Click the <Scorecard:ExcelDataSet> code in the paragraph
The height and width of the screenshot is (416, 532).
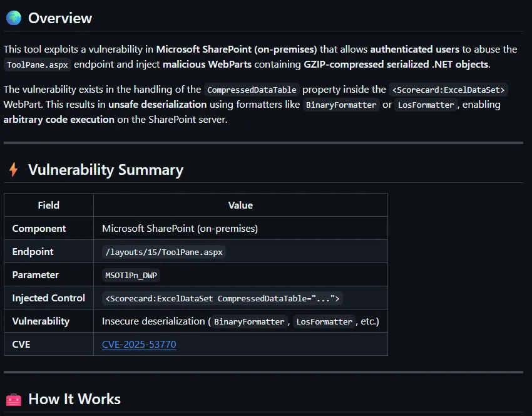coord(448,90)
